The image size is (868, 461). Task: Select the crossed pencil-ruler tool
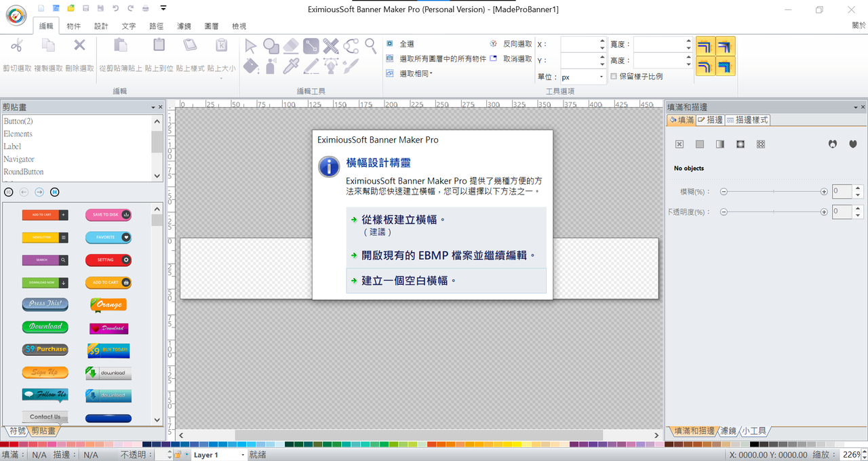click(x=331, y=46)
